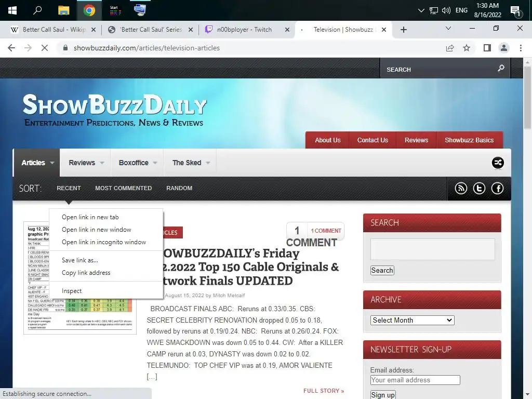Stop loading the page
This screenshot has height=399, width=532.
click(45, 48)
